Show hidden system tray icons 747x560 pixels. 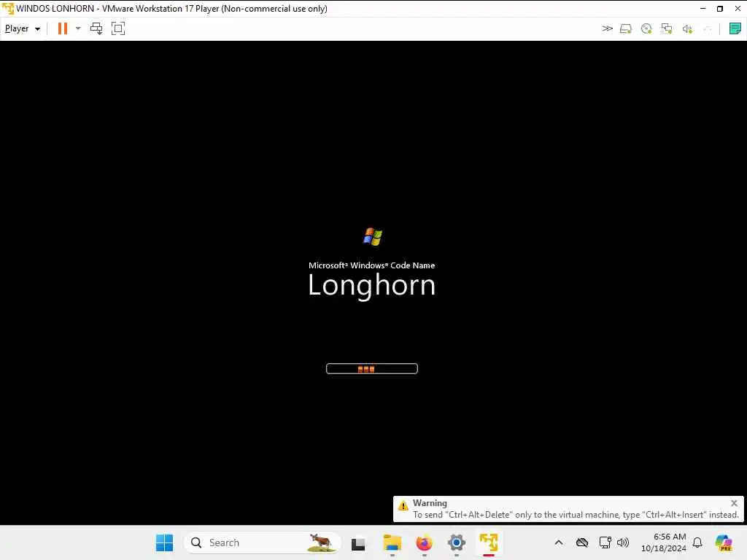(559, 542)
